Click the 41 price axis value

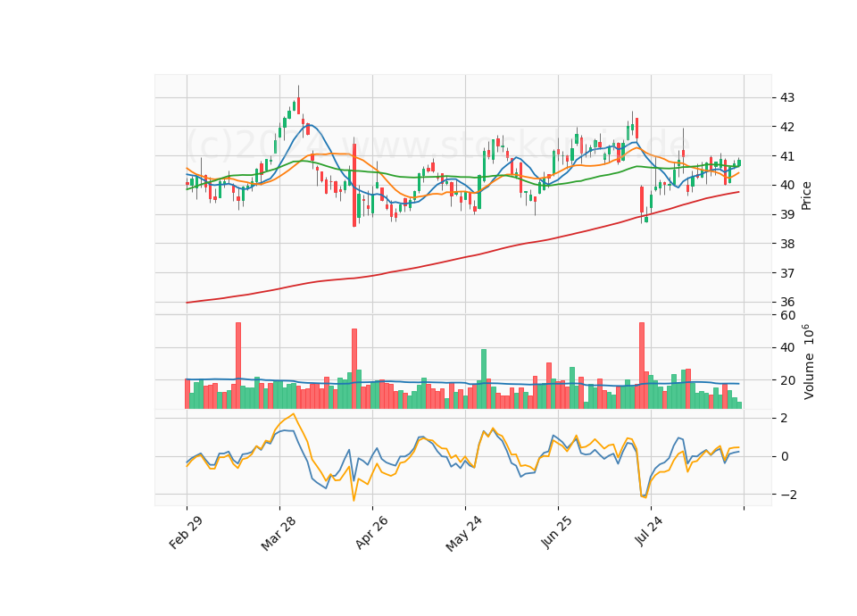pyautogui.click(x=787, y=156)
